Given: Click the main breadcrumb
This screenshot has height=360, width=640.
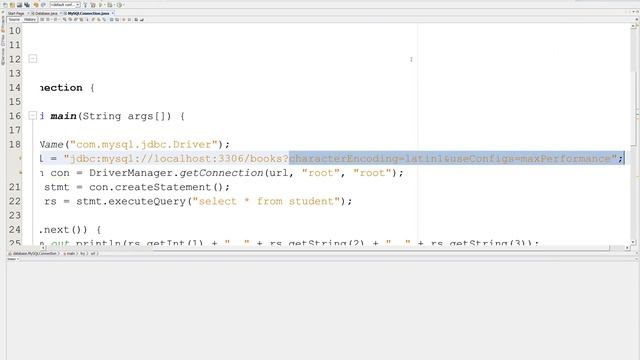Looking at the screenshot, I should 70,253.
